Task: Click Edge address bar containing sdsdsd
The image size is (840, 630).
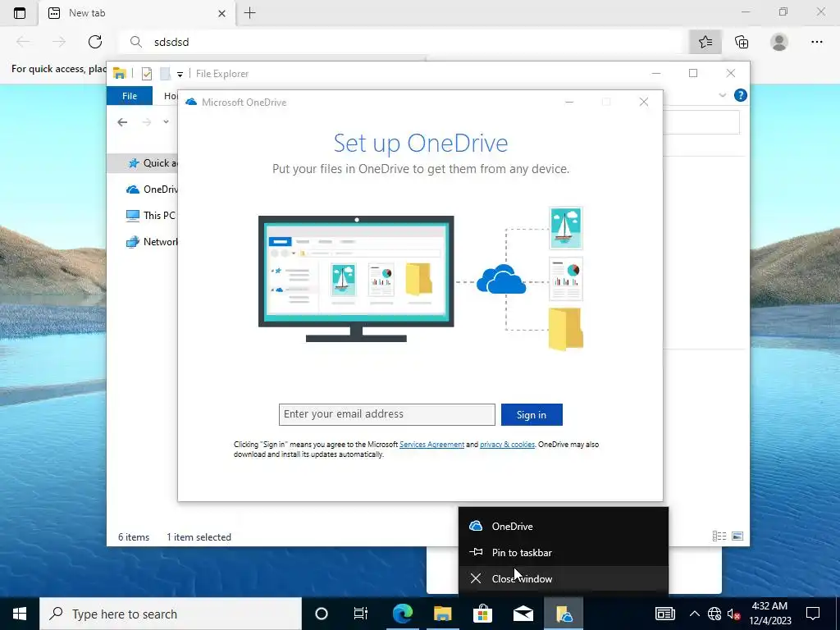Action: click(402, 42)
